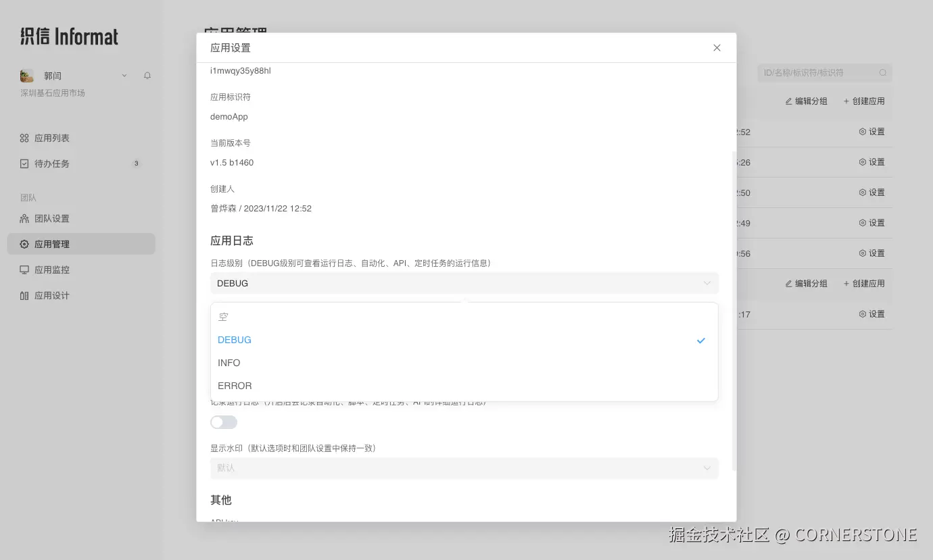The image size is (933, 560).
Task: Open 应用列表 in the sidebar
Action: click(x=81, y=138)
